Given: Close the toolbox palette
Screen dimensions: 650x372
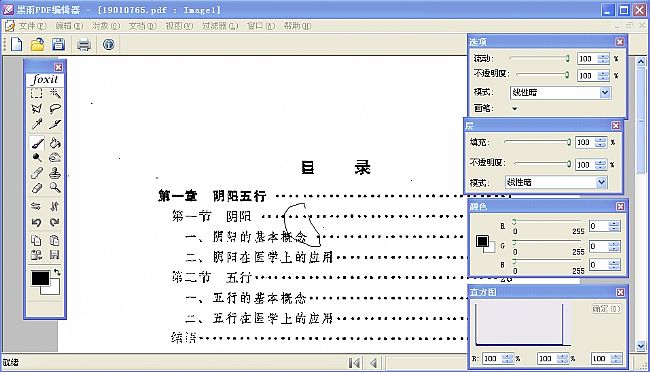Looking at the screenshot, I should point(58,67).
